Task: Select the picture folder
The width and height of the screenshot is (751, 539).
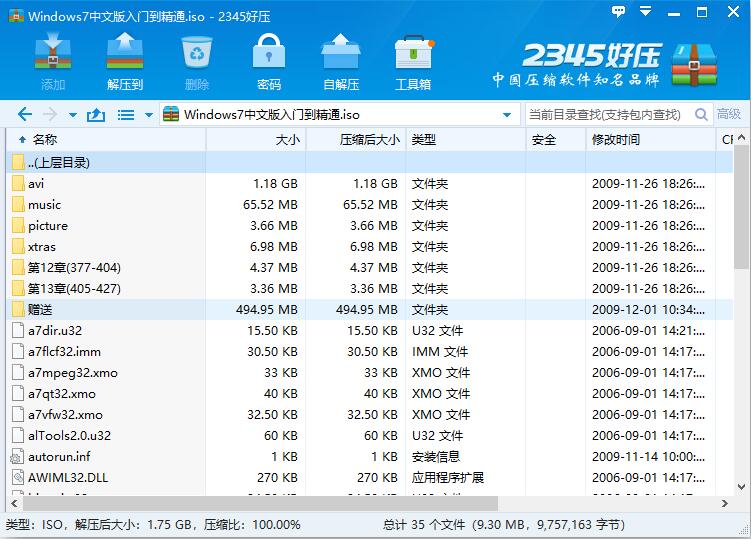Action: click(x=370, y=226)
